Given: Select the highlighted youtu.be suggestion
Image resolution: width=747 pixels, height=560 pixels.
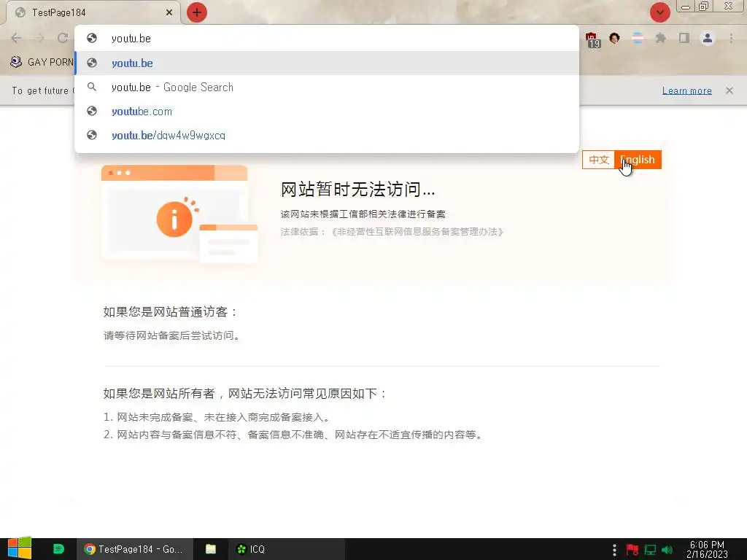Looking at the screenshot, I should (328, 63).
